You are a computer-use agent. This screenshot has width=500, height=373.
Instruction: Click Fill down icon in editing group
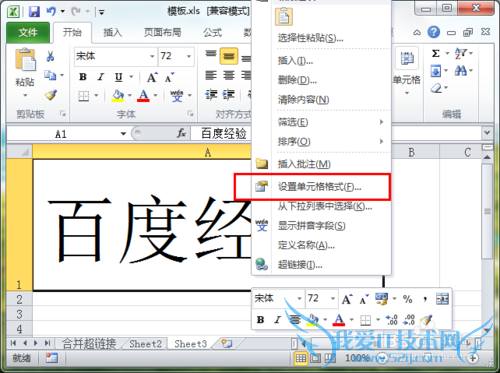tap(436, 71)
